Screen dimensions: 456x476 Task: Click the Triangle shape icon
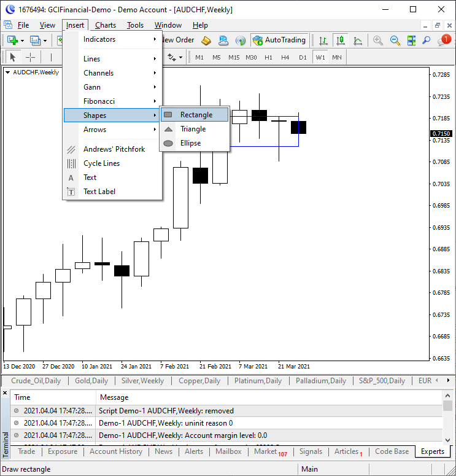click(168, 129)
